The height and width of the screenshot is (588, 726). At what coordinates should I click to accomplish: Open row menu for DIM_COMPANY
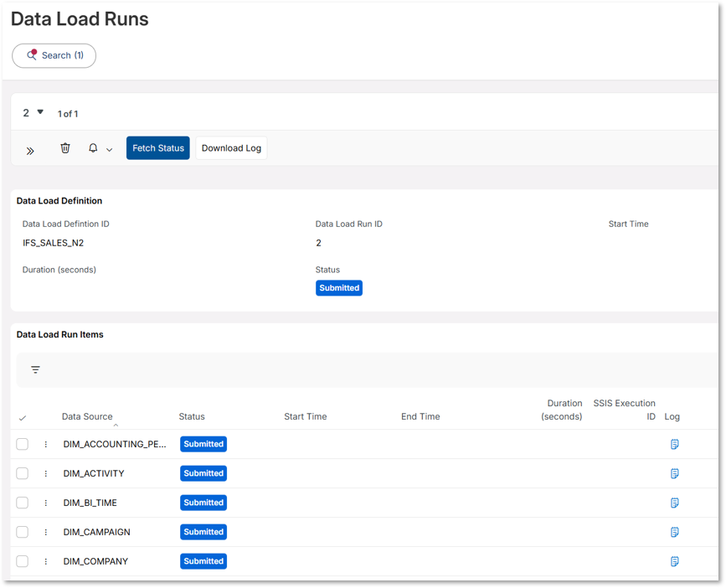tap(46, 561)
